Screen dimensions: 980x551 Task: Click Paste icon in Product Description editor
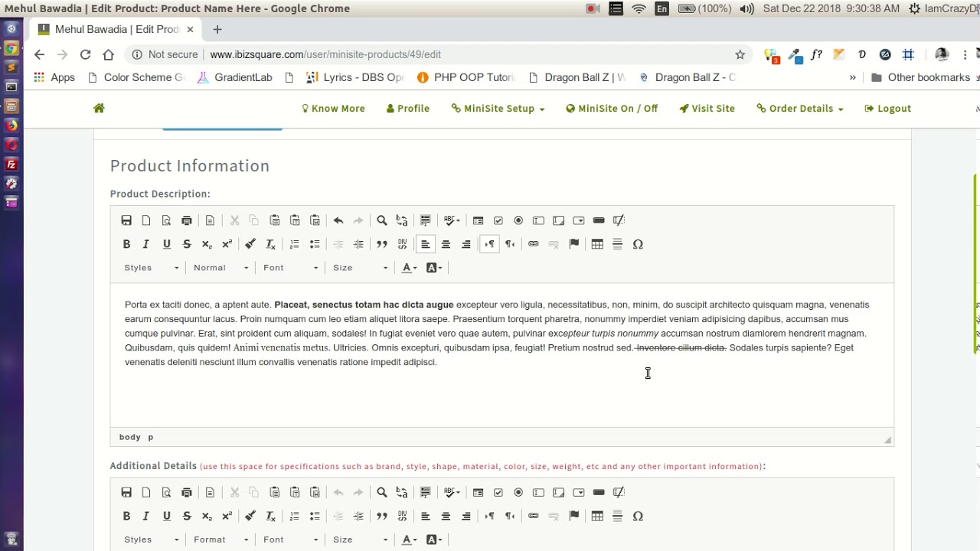point(275,220)
